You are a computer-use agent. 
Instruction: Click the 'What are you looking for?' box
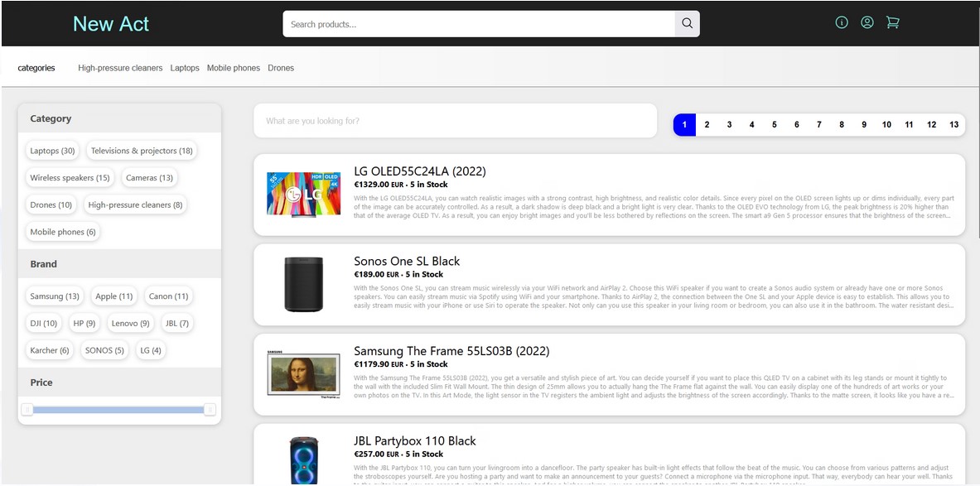[455, 121]
